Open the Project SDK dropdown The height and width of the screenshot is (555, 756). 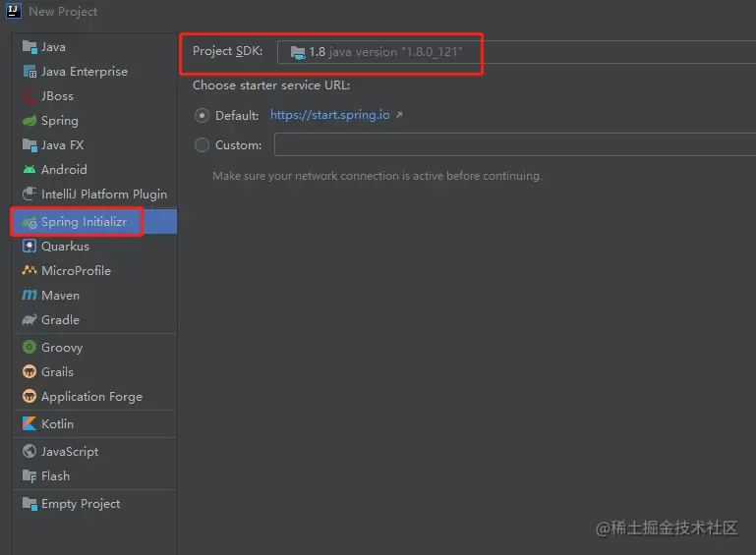(x=516, y=52)
